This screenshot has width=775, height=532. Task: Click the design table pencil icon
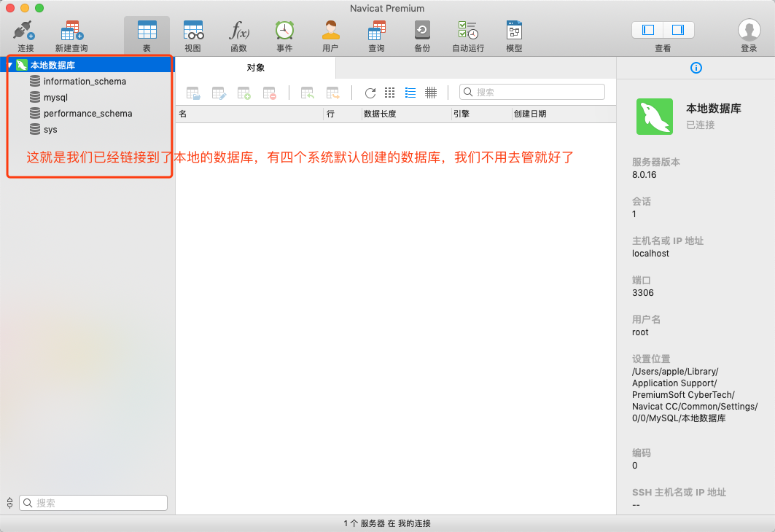[x=219, y=93]
